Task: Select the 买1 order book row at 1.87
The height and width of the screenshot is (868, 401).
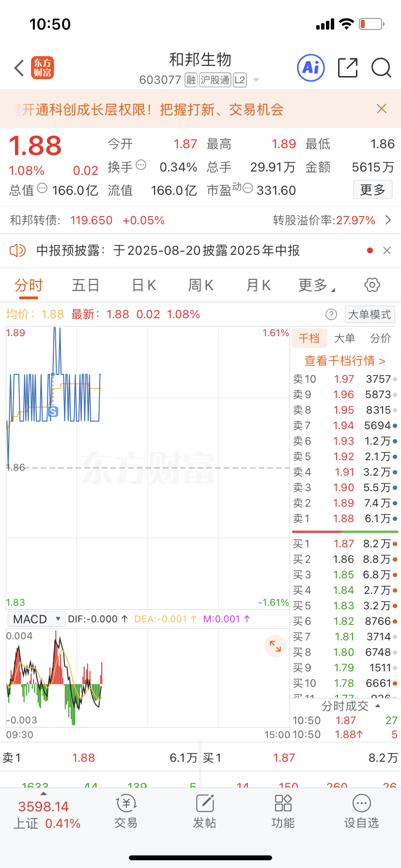Action: tap(345, 544)
